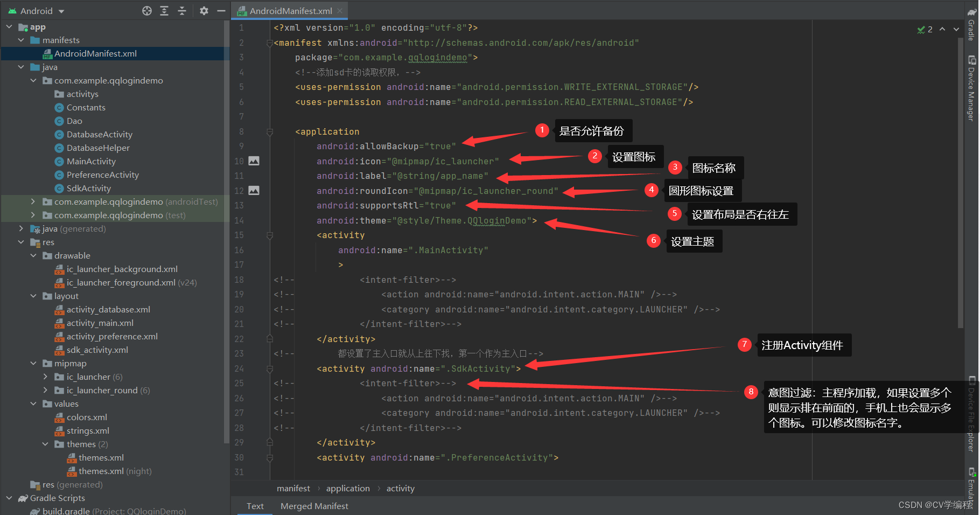Collapse the java folder

click(x=21, y=67)
